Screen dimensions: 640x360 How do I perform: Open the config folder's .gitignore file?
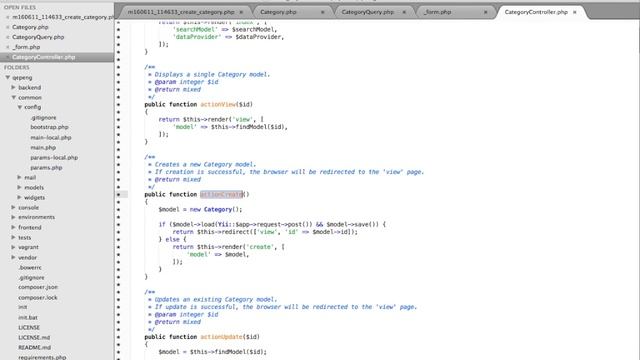point(43,118)
